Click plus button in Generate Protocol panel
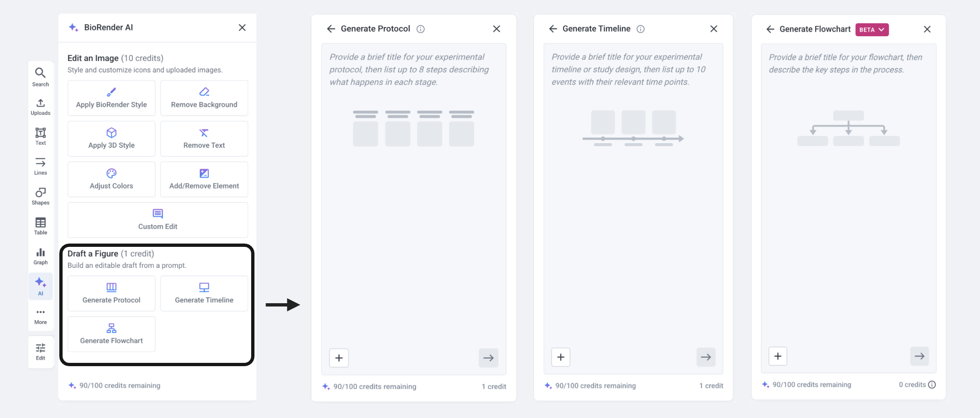The image size is (980, 418). 339,358
